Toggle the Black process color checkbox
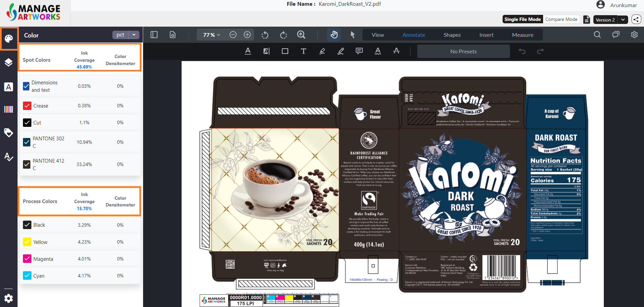The height and width of the screenshot is (307, 644). pyautogui.click(x=27, y=225)
